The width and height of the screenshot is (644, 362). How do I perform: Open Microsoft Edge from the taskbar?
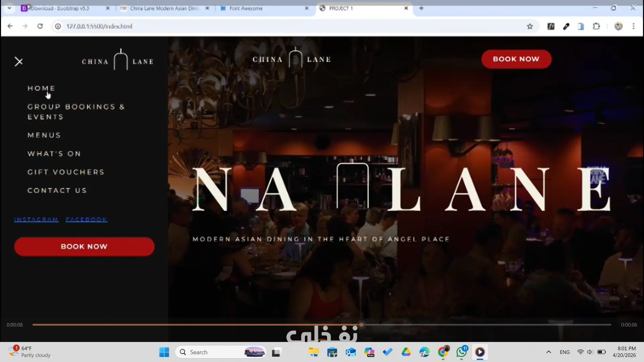(425, 352)
